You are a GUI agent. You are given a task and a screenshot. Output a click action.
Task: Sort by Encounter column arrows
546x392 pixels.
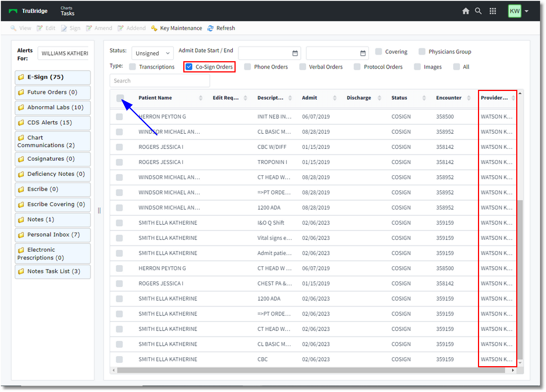coord(469,98)
